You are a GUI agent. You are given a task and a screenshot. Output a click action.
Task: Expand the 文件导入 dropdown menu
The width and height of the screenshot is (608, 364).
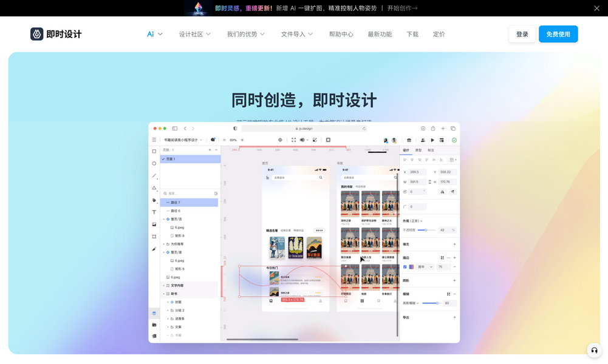coord(297,34)
